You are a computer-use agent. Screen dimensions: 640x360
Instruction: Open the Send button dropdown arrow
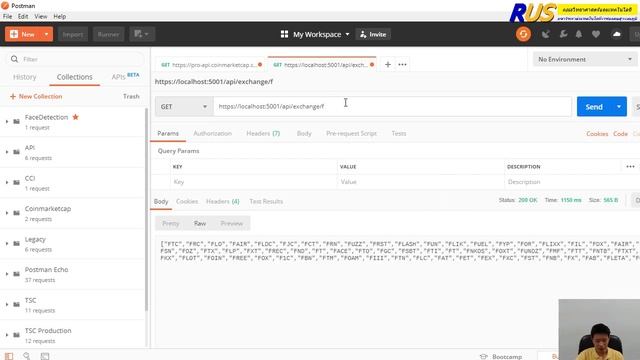[x=619, y=107]
